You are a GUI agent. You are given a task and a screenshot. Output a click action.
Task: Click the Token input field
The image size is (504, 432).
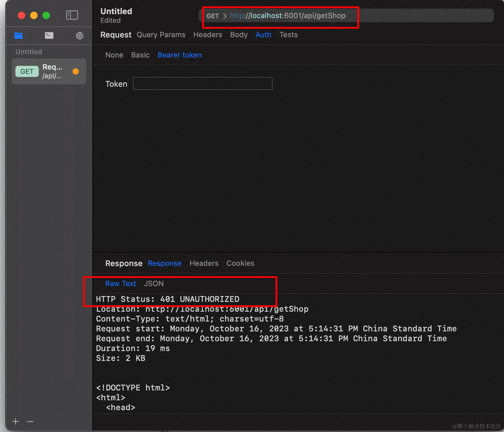click(x=203, y=83)
